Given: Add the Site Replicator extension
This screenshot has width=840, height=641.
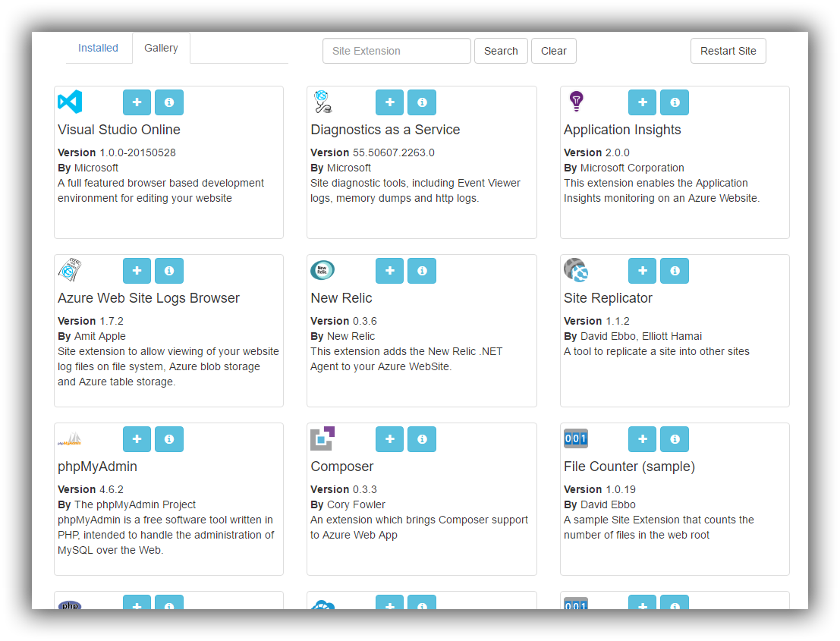Looking at the screenshot, I should [642, 270].
